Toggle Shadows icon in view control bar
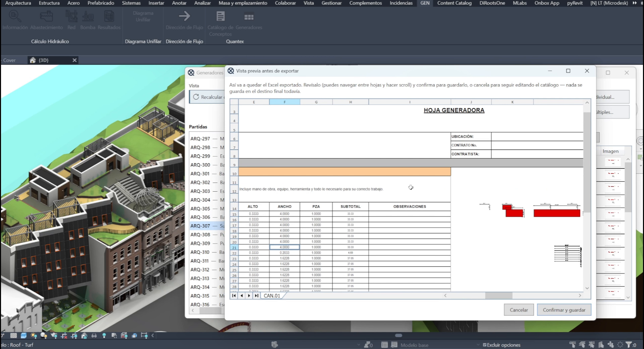Image resolution: width=644 pixels, height=349 pixels. (x=44, y=335)
